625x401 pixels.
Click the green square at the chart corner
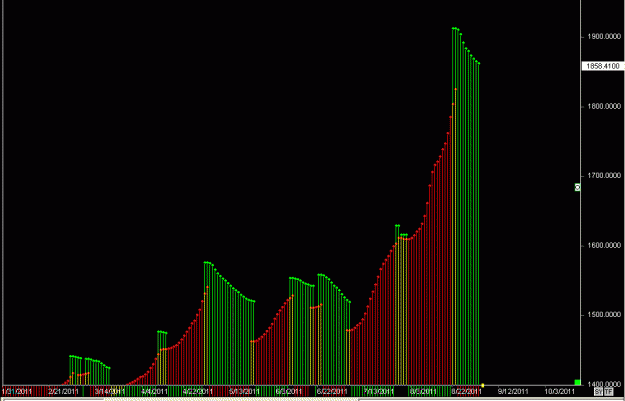[x=577, y=383]
